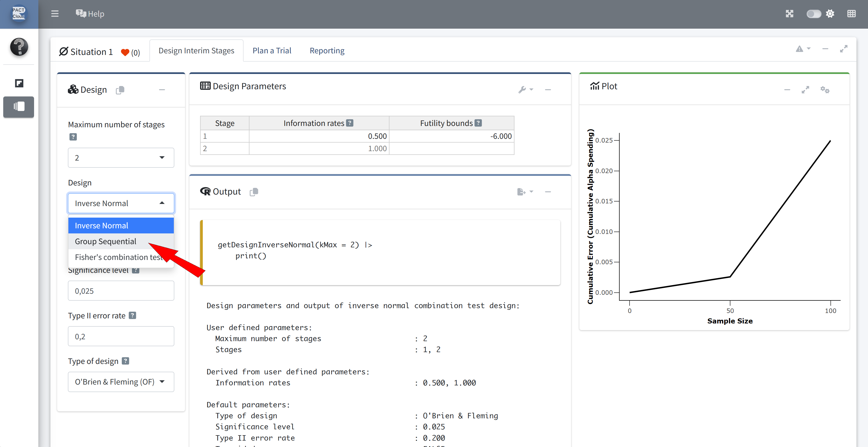The width and height of the screenshot is (868, 447).
Task: Click the Significance level input field
Action: (x=121, y=290)
